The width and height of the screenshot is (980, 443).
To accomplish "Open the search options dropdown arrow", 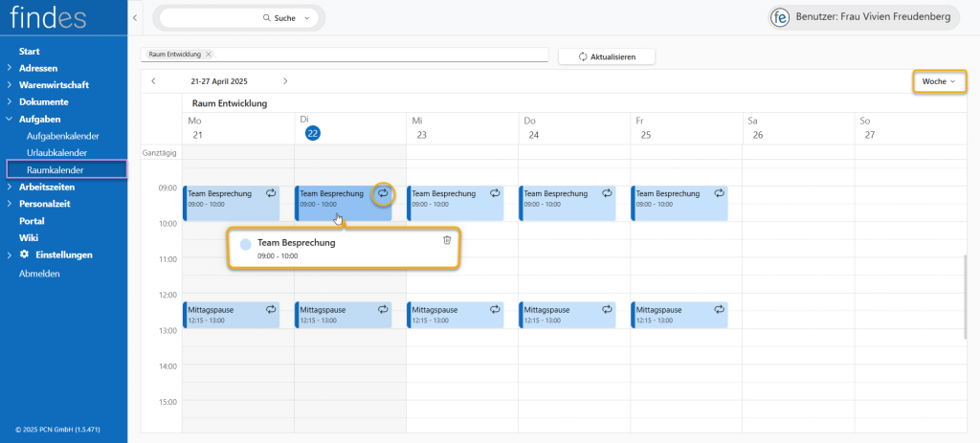I will pyautogui.click(x=307, y=18).
